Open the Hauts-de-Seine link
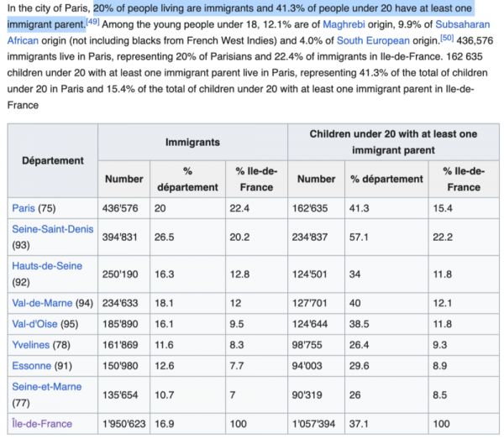The image size is (504, 439). (47, 266)
